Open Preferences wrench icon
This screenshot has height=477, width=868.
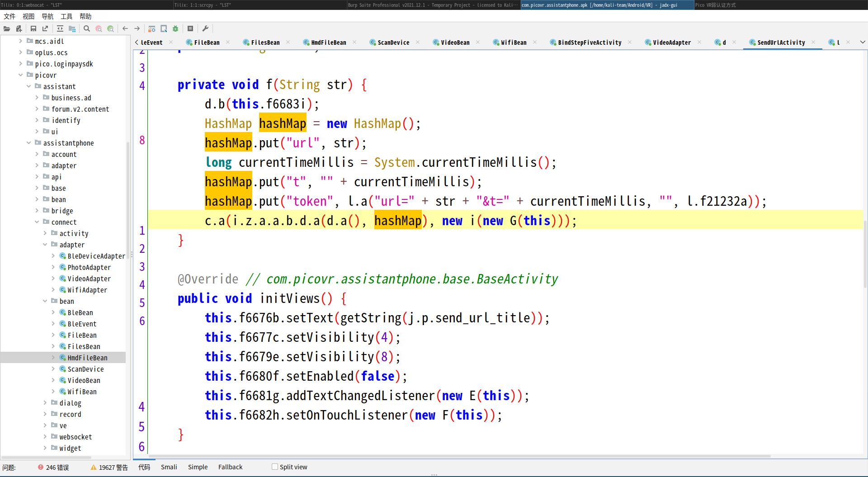coord(205,28)
